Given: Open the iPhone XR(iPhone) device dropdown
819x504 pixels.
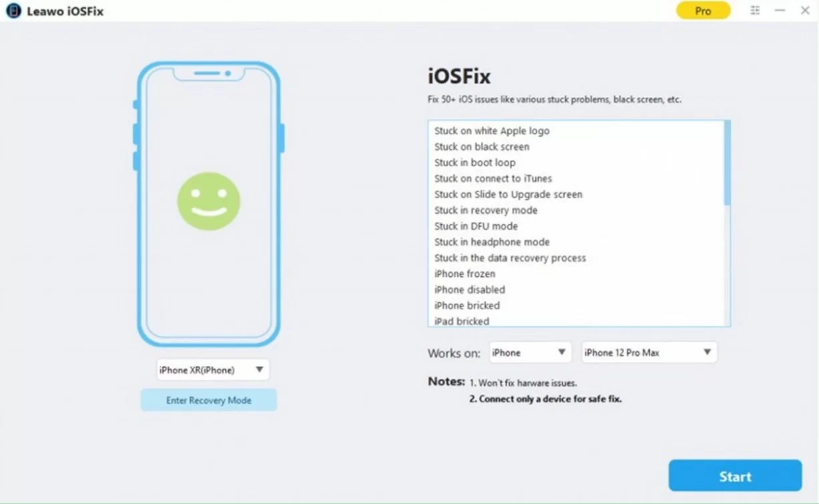Looking at the screenshot, I should [212, 369].
